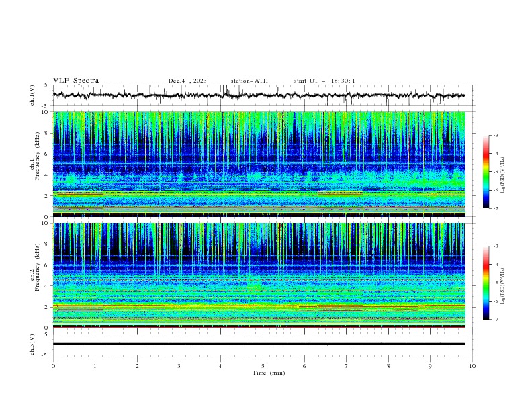The image size is (532, 411).
Task: Click the ch.1 "Frequency (kHz)" axis label
Action: pos(37,156)
